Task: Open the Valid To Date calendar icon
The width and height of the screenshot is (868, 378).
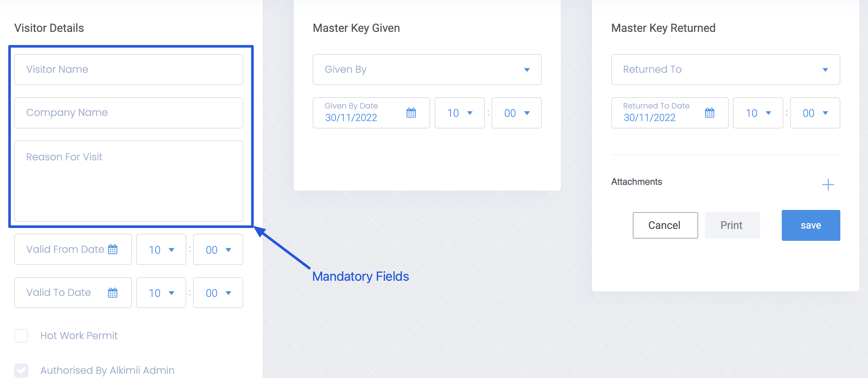Action: [x=113, y=292]
